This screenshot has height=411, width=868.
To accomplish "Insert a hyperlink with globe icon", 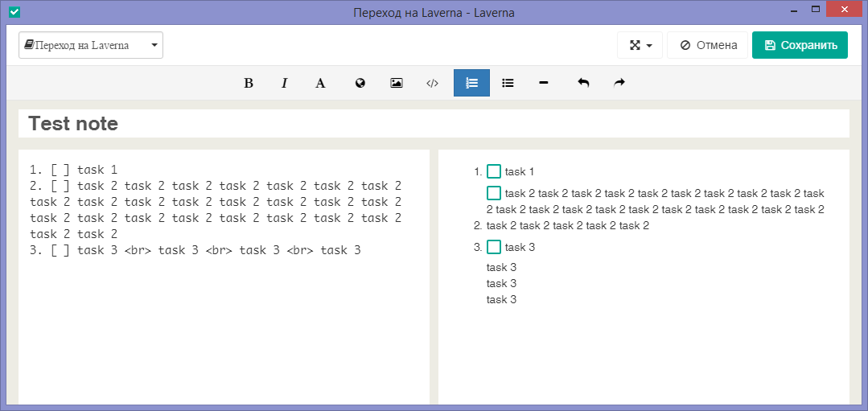I will pos(360,83).
